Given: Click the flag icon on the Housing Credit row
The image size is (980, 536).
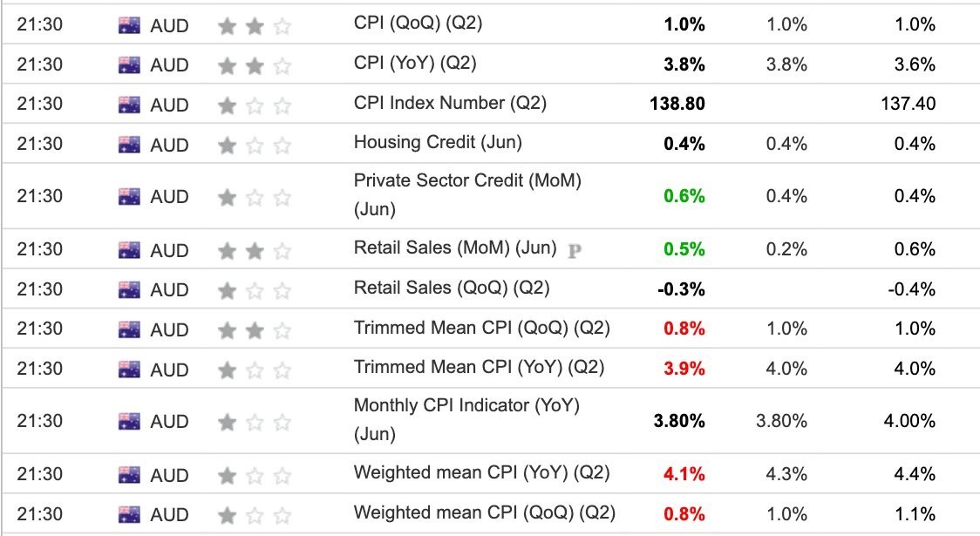Looking at the screenshot, I should [129, 145].
